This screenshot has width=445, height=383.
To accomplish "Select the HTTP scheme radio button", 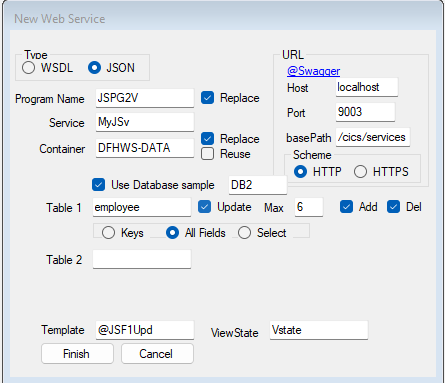I will tap(300, 172).
